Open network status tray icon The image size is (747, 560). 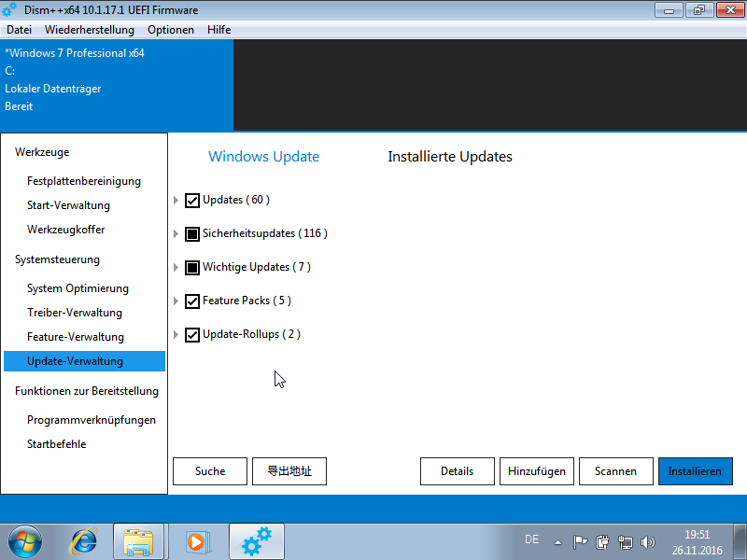point(625,542)
